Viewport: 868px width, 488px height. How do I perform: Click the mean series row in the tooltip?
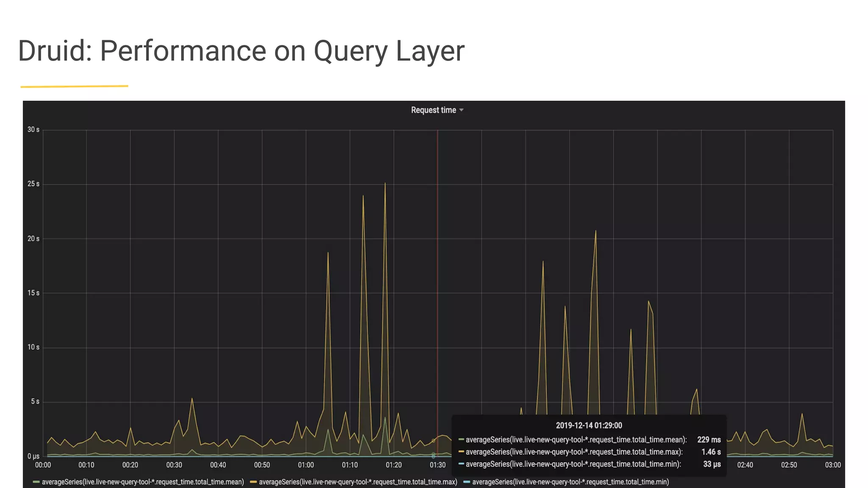(x=590, y=440)
